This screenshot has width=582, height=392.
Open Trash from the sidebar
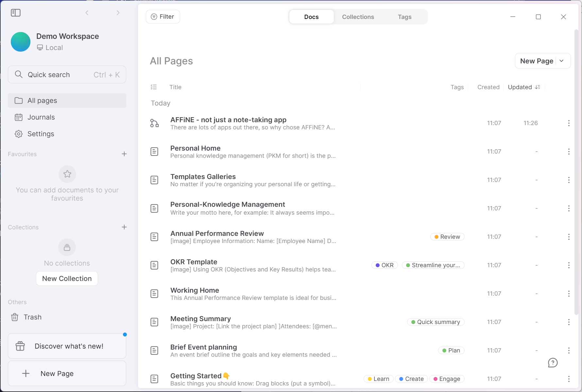pyautogui.click(x=32, y=317)
